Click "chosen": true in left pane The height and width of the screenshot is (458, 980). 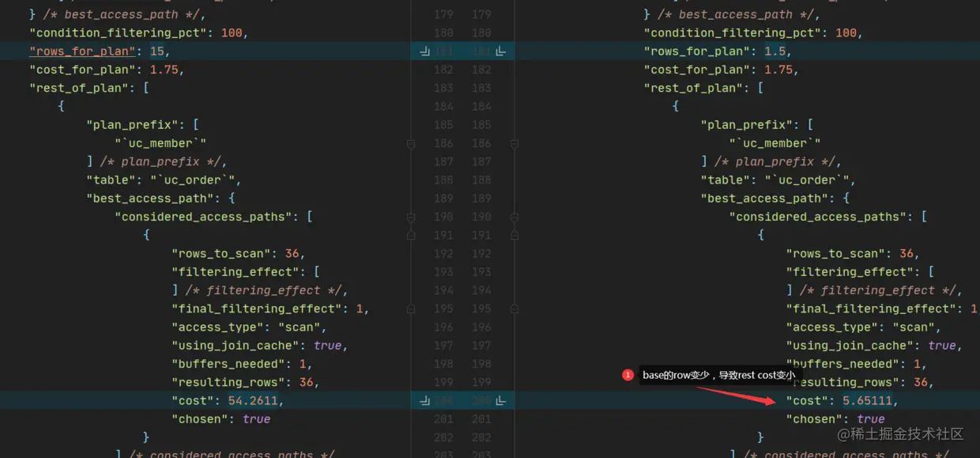click(x=220, y=419)
